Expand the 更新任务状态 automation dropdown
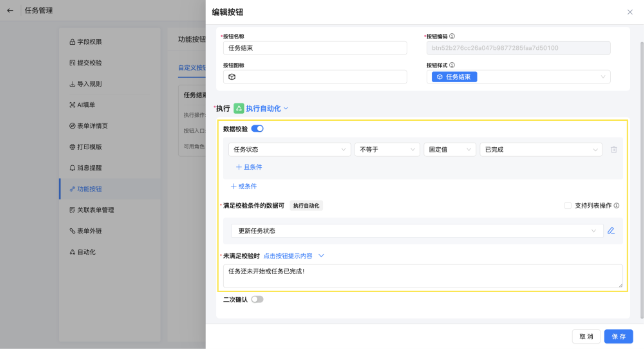Screen dimensions: 644x349 pyautogui.click(x=417, y=230)
